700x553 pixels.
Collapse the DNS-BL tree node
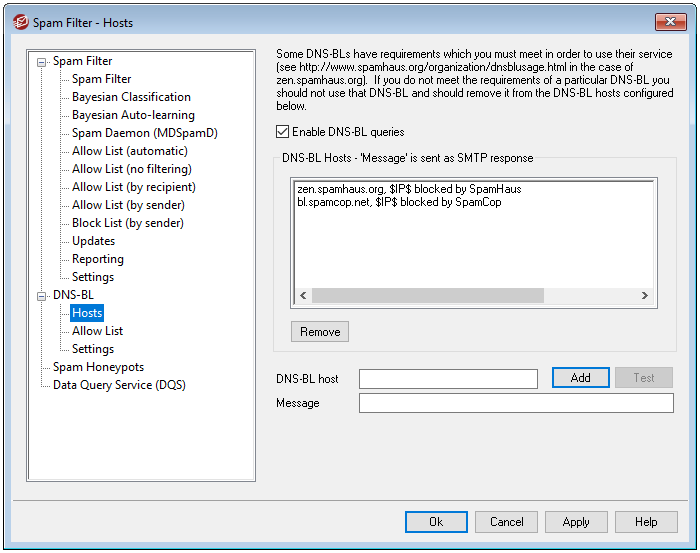(x=42, y=295)
